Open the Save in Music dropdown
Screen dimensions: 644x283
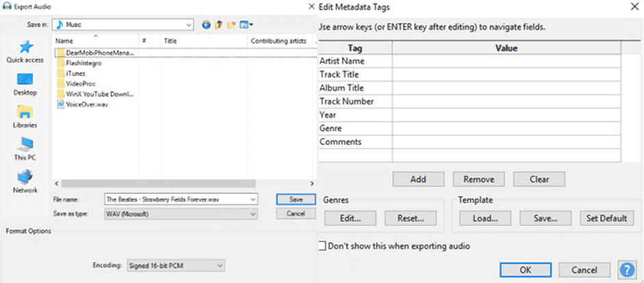[x=189, y=25]
